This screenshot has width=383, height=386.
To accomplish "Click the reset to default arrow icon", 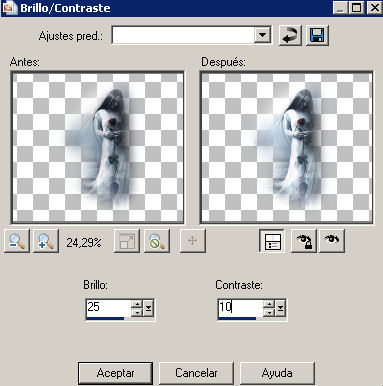I will [290, 35].
